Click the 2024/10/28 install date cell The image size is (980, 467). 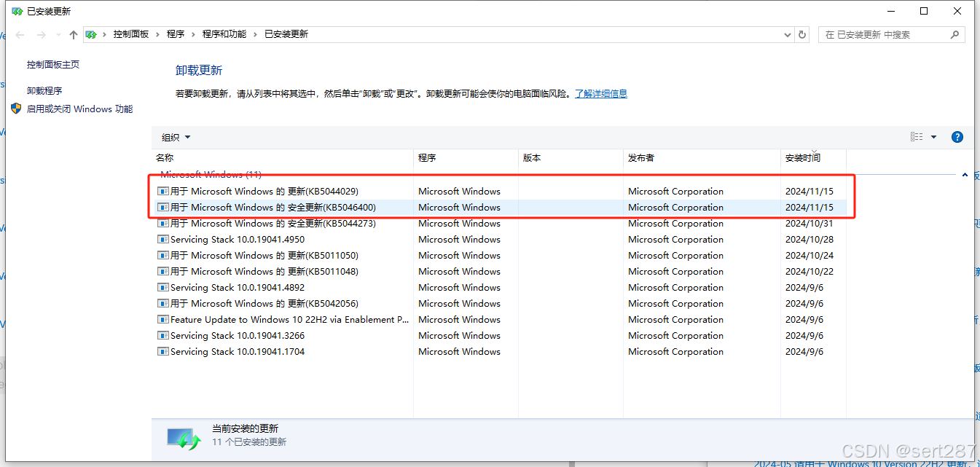pos(809,240)
